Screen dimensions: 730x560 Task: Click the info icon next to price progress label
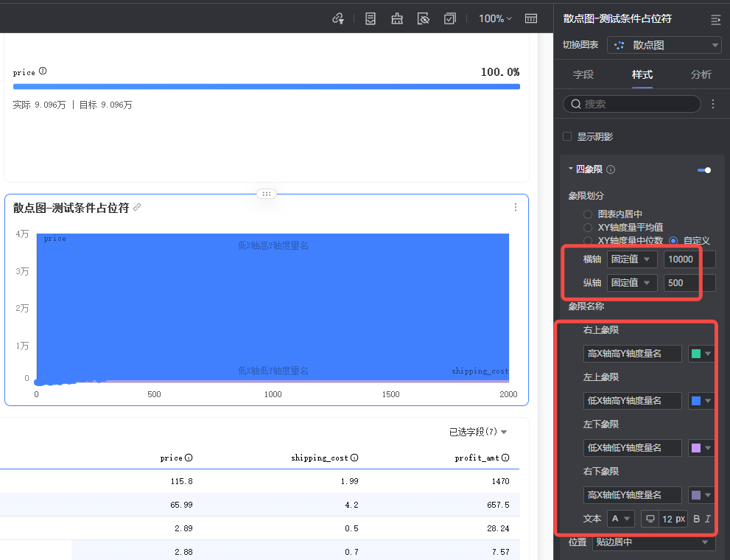click(x=43, y=71)
